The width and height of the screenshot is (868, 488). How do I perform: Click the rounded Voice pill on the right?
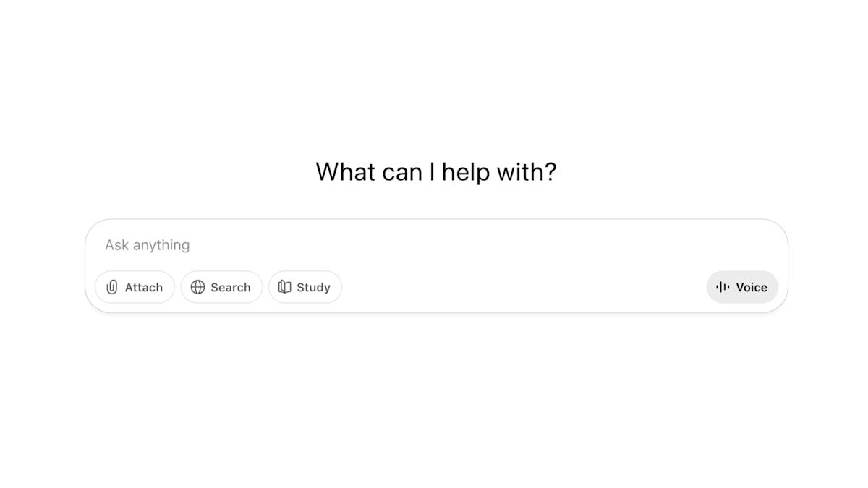(742, 287)
